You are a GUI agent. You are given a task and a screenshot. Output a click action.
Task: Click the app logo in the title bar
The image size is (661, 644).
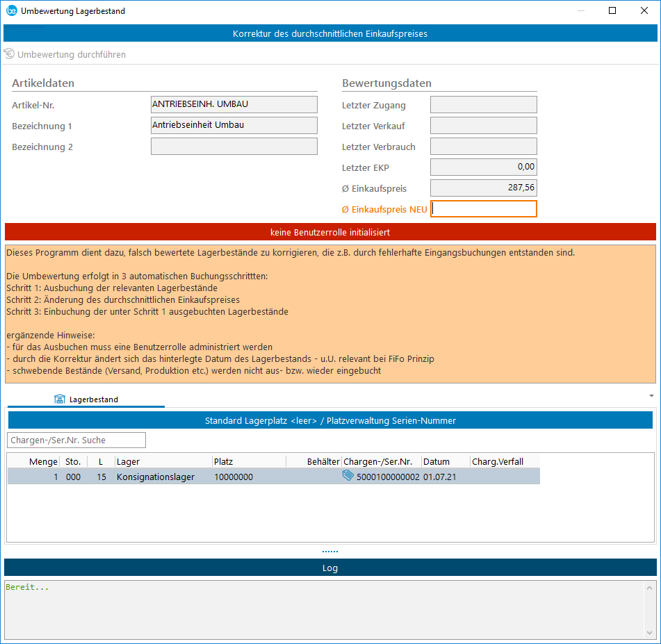click(11, 11)
